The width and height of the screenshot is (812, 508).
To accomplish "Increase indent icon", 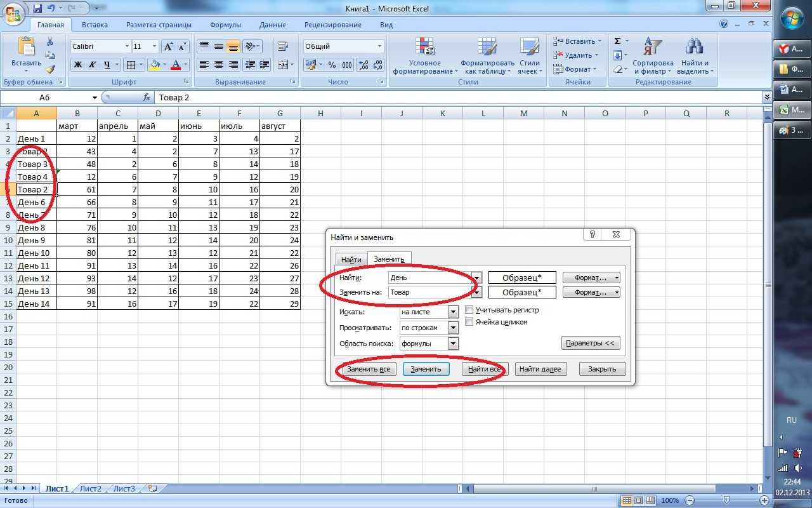I will (265, 65).
